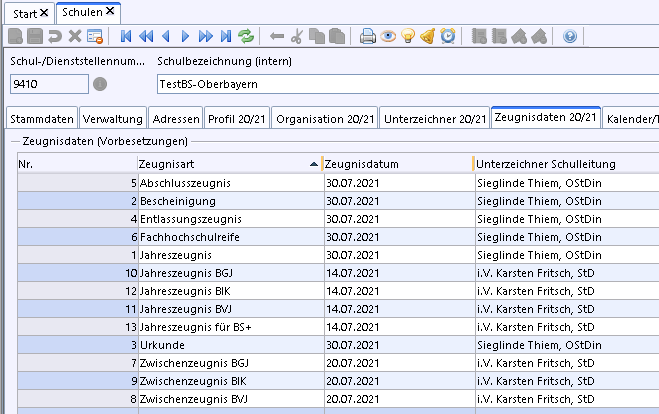This screenshot has height=414, width=659.
Task: Click the Jahreszeugnis BVJ cell
Action: click(x=231, y=309)
